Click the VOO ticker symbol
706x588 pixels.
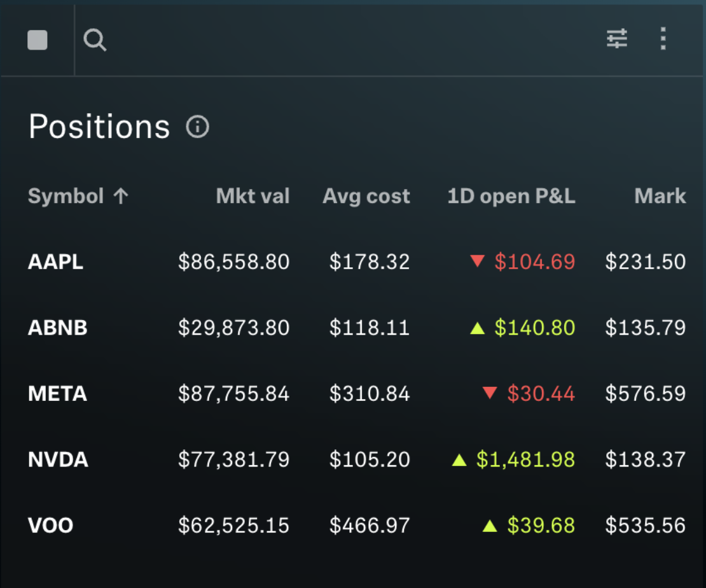[x=50, y=526]
